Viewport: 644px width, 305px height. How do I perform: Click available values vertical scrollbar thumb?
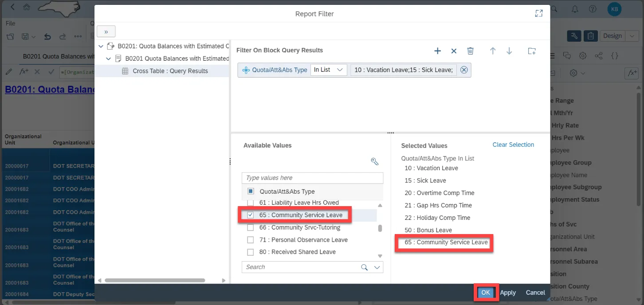pos(380,228)
